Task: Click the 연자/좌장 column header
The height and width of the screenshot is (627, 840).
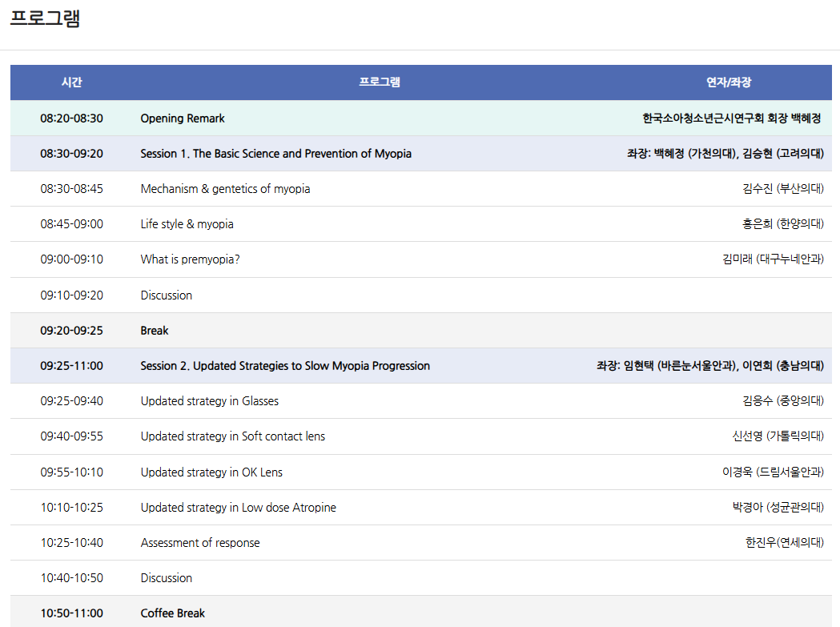Action: [x=728, y=82]
